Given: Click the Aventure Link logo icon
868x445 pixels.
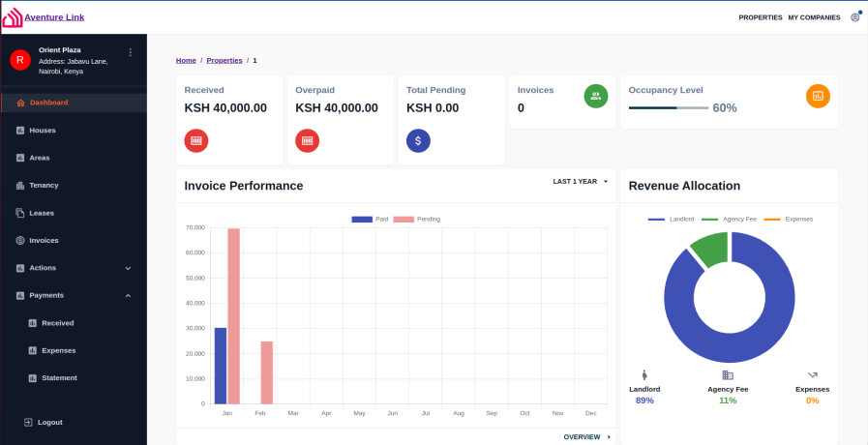Looking at the screenshot, I should tap(13, 17).
